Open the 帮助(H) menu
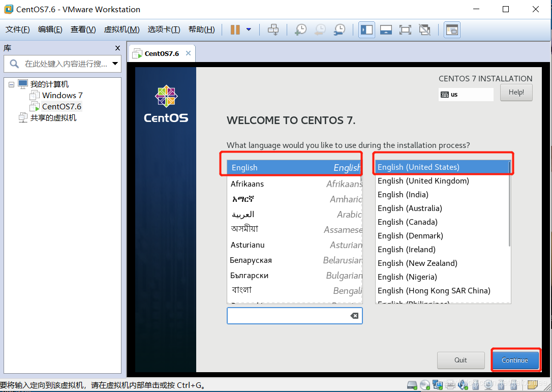Image resolution: width=552 pixels, height=392 pixels. pos(202,29)
